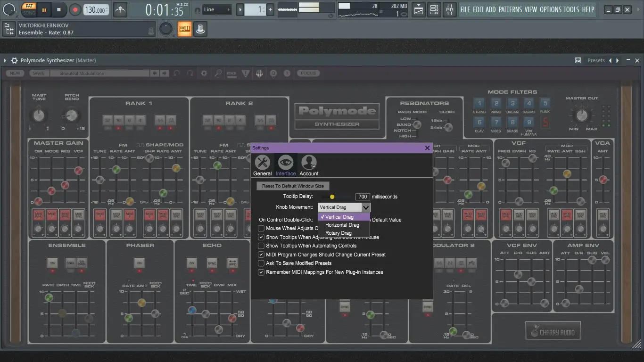Toggle the Ensemble ON button
Viewport: 644px width, 362px height.
[x=52, y=263]
